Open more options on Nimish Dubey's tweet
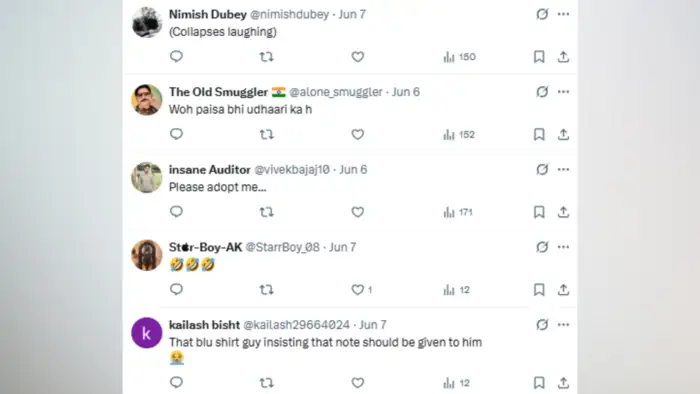This screenshot has height=394, width=700. click(x=563, y=14)
